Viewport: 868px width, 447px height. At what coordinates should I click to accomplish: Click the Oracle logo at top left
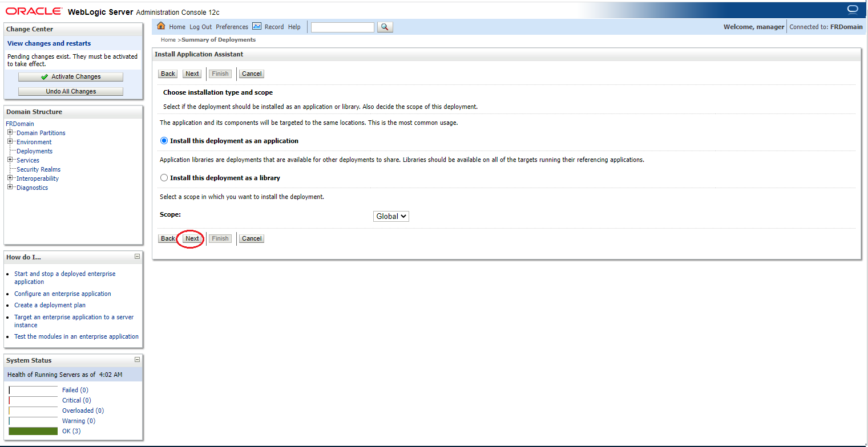(33, 11)
